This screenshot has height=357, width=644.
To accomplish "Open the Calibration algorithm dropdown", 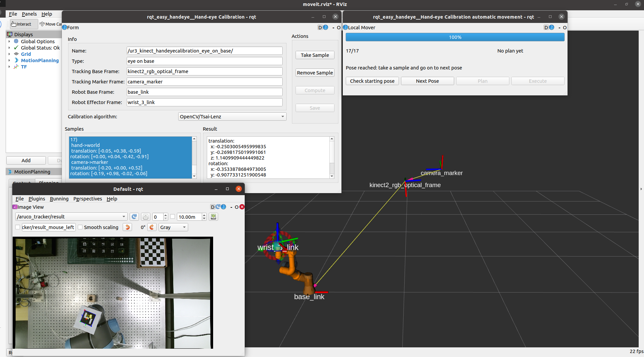I will coord(232,116).
